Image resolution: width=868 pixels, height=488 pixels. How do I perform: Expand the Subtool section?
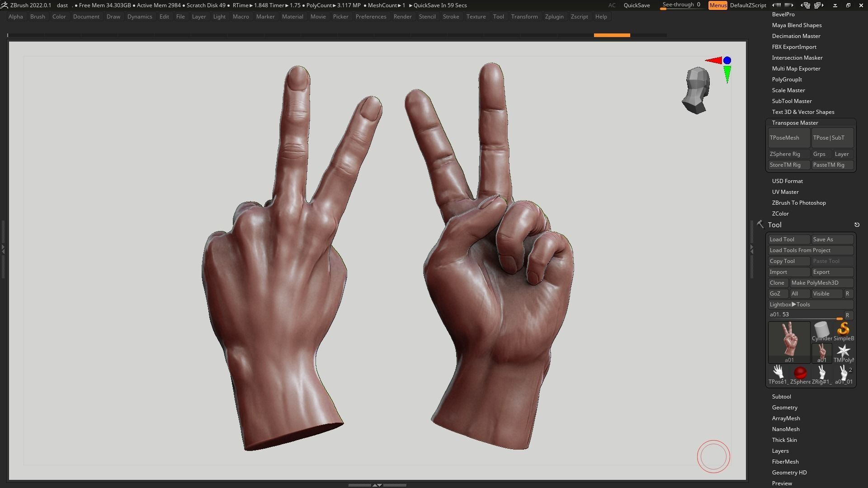coord(781,397)
